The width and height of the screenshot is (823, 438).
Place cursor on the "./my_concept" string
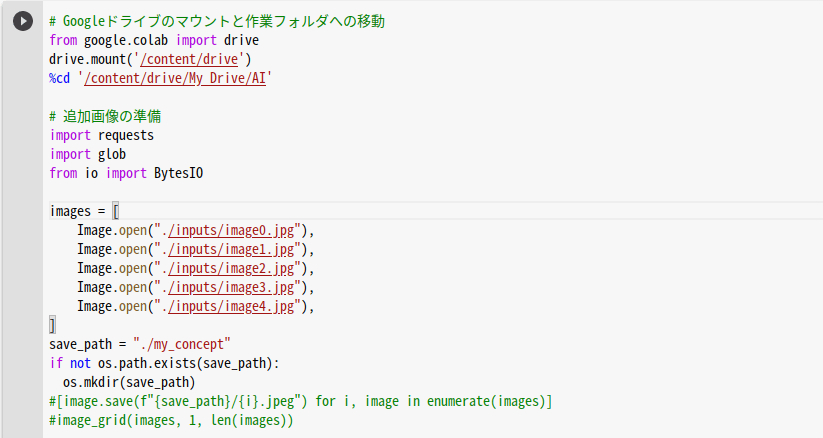coord(182,345)
